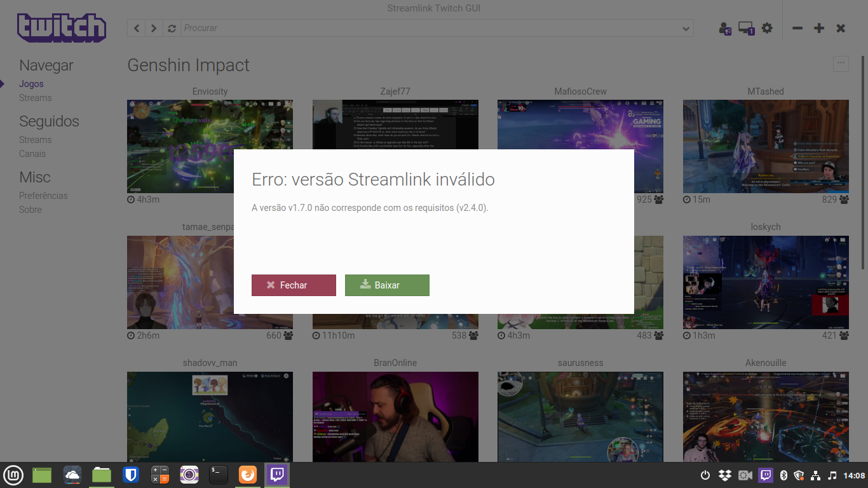Open Akenouille stream thumbnail

tap(766, 417)
